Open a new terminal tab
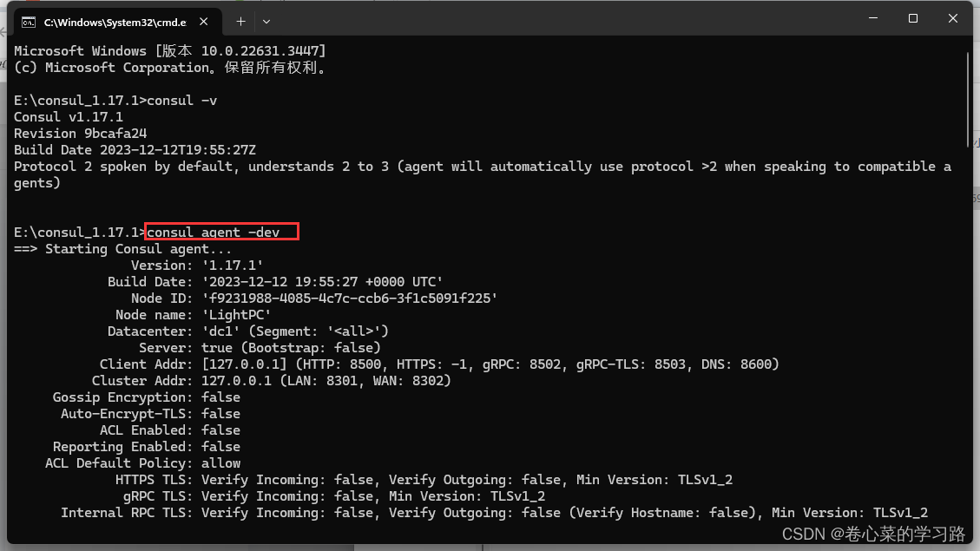 point(240,22)
